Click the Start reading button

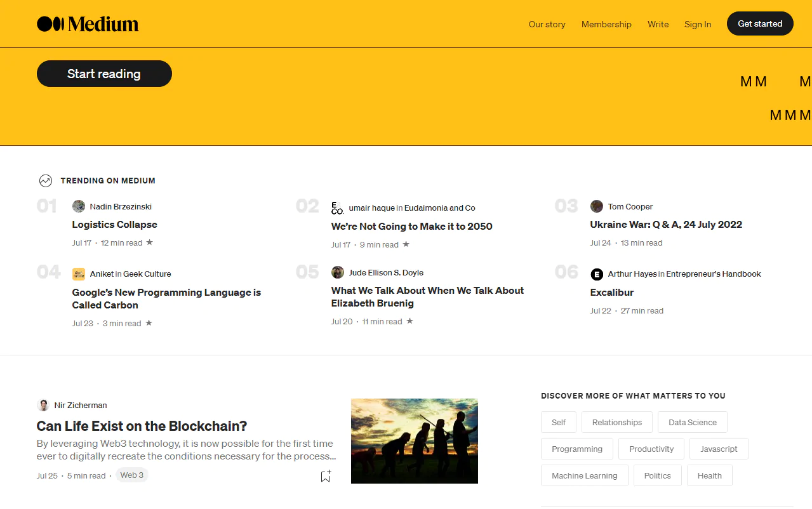(104, 74)
